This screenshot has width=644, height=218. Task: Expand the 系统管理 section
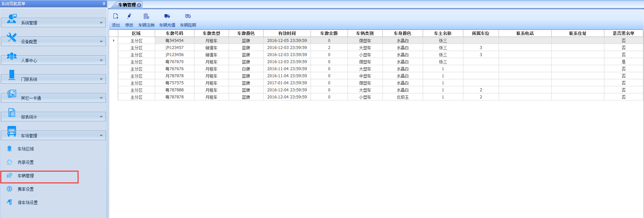53,23
